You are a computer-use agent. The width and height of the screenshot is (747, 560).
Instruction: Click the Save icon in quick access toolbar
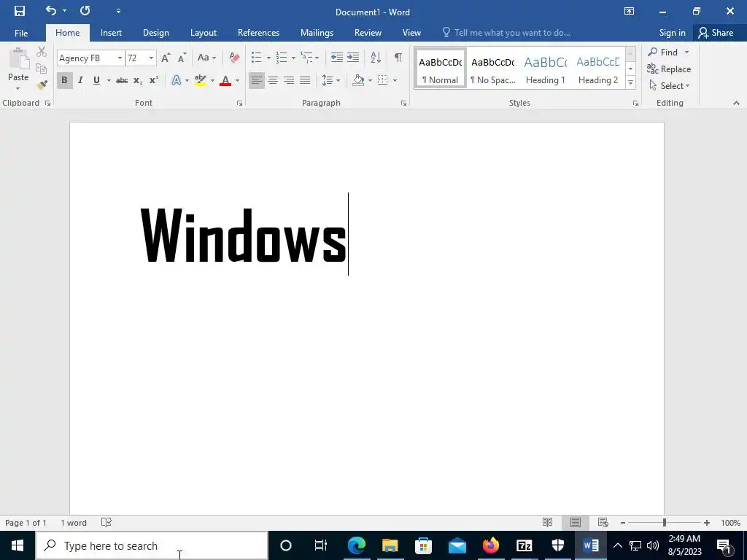tap(20, 11)
